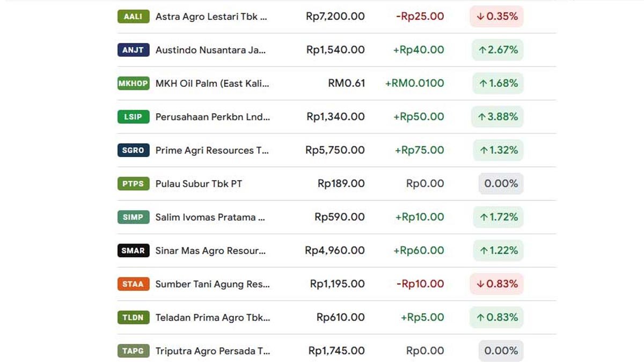The image size is (644, 362).
Task: Click the 0.00% badge for TAPG
Action: [501, 351]
